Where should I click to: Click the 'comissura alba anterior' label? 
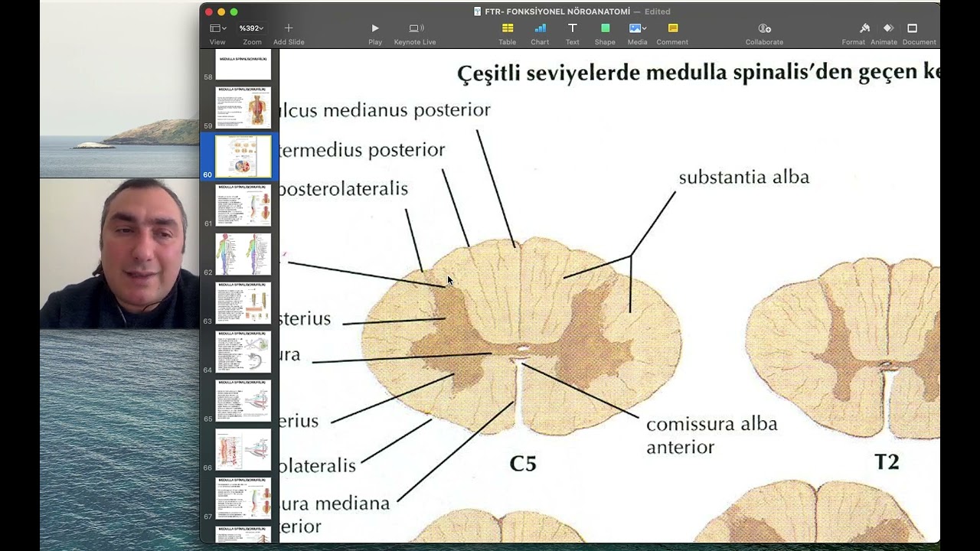point(711,435)
